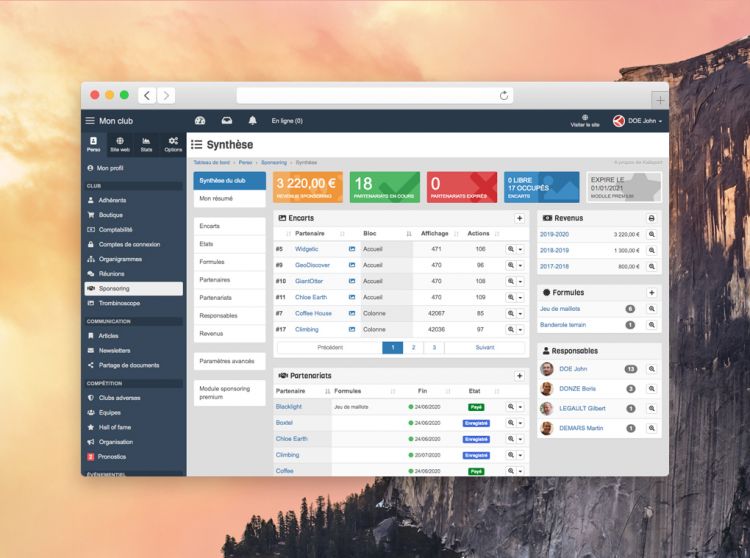
Task: Click the 3 220,00 € revenue tile
Action: coord(308,187)
